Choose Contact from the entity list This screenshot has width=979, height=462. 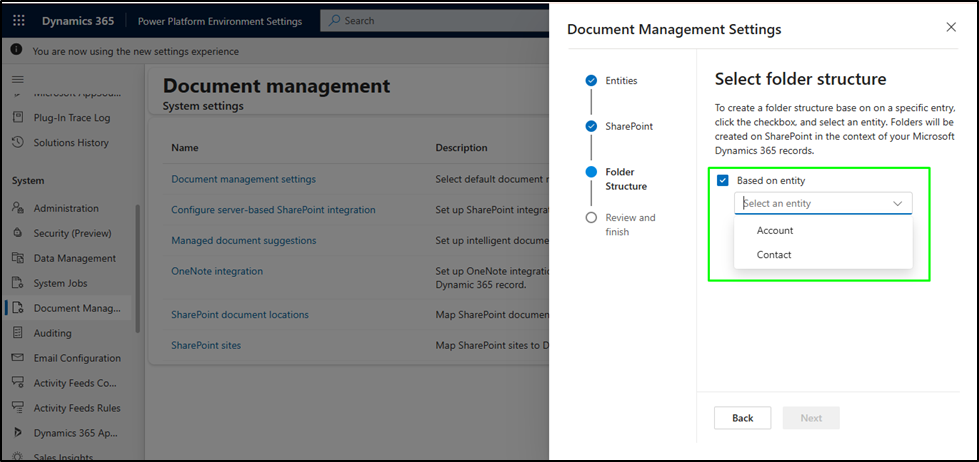tap(774, 255)
